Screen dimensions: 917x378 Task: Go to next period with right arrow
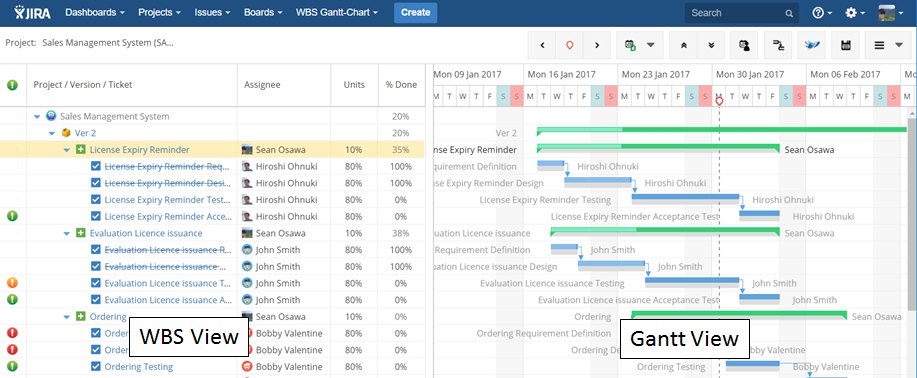click(597, 45)
